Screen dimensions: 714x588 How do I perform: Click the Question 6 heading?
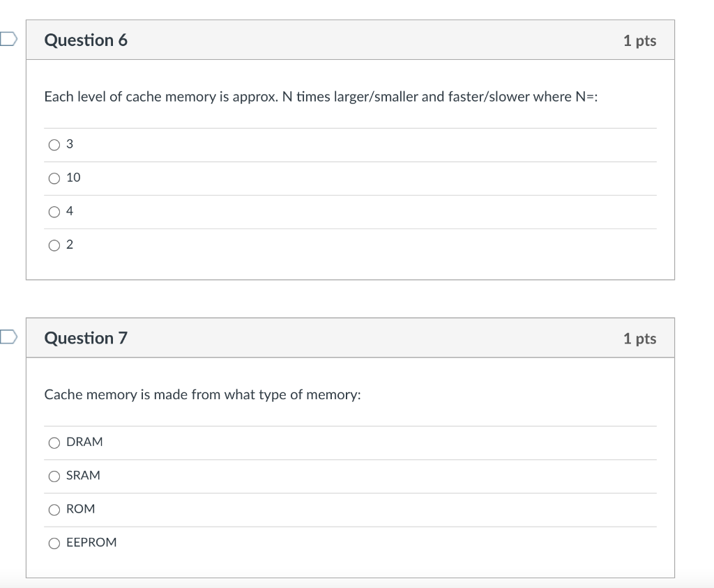(x=86, y=40)
